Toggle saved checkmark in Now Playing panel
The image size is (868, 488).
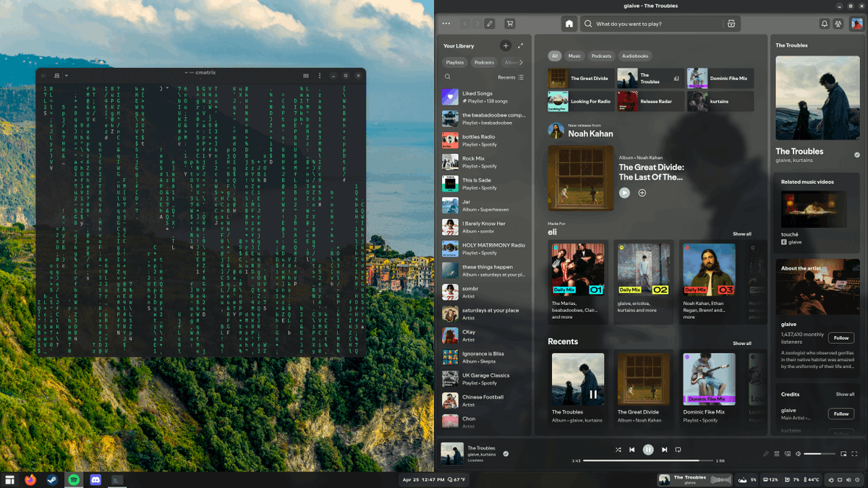tap(857, 155)
